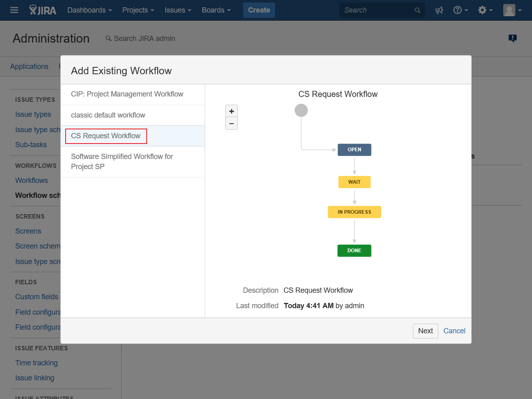The width and height of the screenshot is (532, 399).
Task: Select CS Request Workflow entry
Action: coord(132,136)
